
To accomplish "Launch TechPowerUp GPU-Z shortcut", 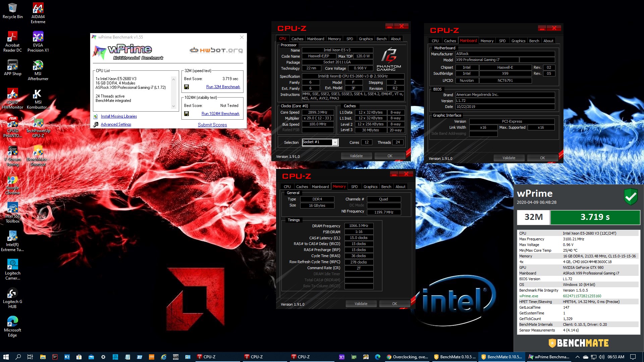I will [x=38, y=127].
